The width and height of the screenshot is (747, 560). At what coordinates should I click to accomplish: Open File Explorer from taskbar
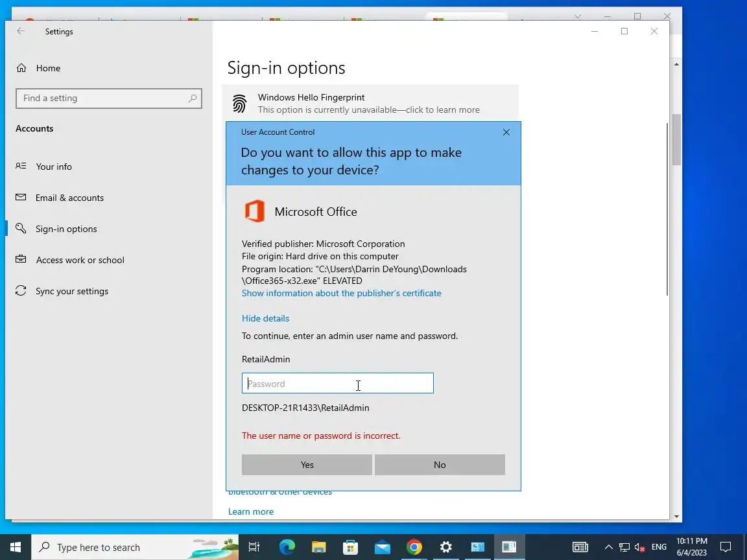click(x=319, y=547)
